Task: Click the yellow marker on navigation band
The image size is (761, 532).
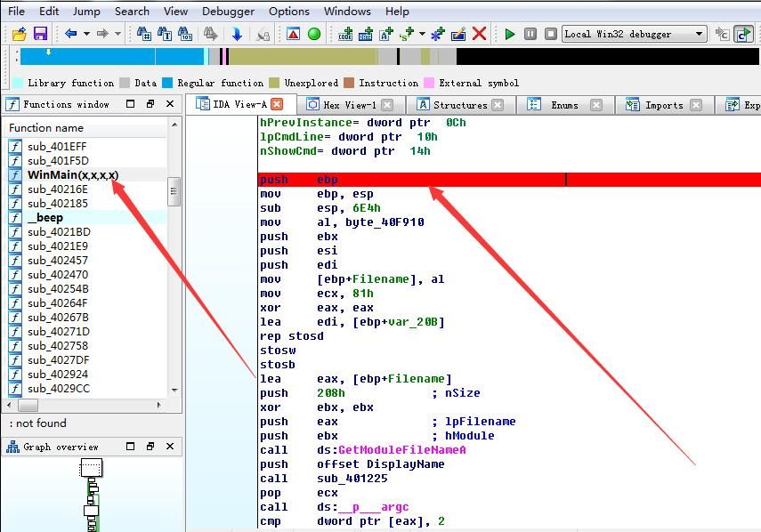Action: (49, 52)
